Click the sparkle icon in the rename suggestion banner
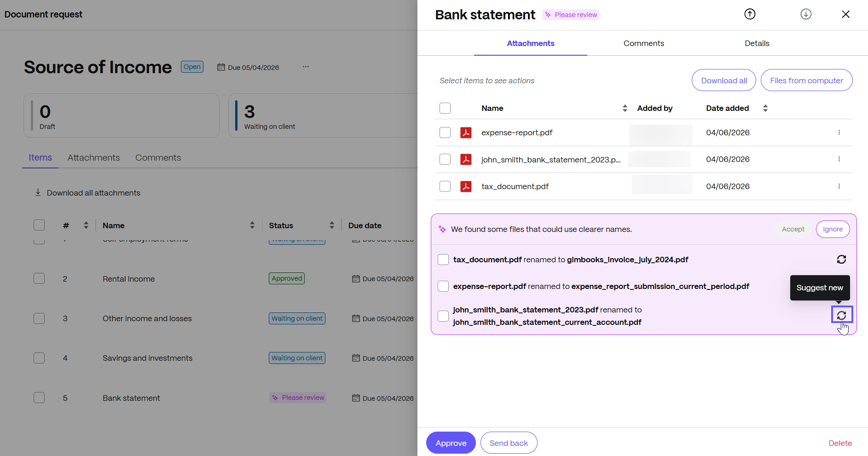The height and width of the screenshot is (456, 868). (442, 229)
